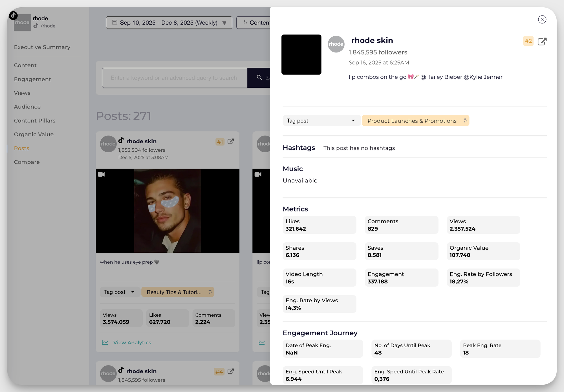Close the post details panel
Image resolution: width=564 pixels, height=392 pixels.
pos(542,19)
